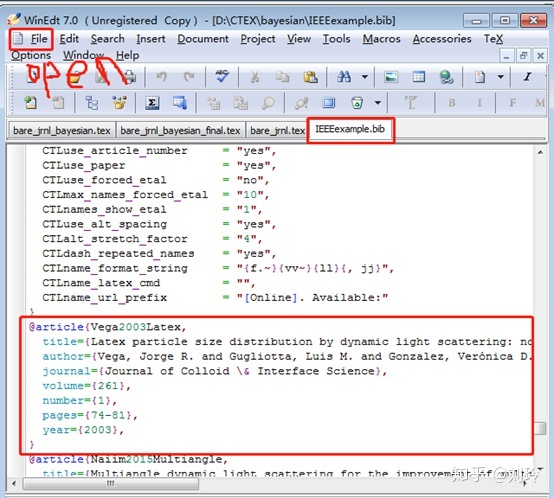The width and height of the screenshot is (554, 498).
Task: Open the Macros menu
Action: pos(382,39)
